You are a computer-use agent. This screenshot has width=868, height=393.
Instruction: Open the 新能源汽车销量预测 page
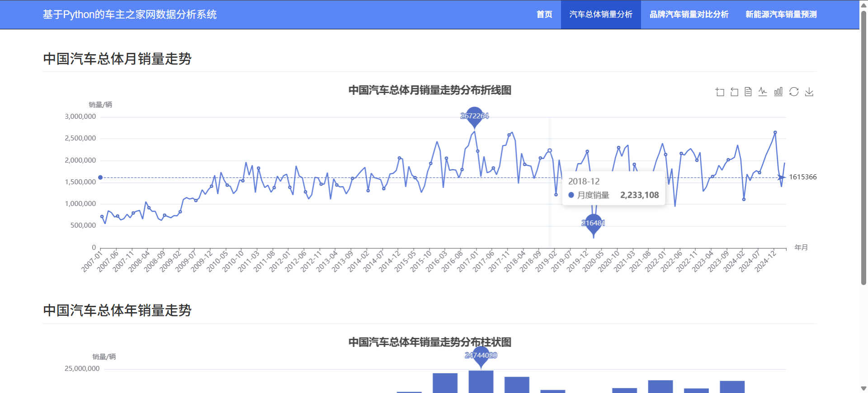coord(781,14)
